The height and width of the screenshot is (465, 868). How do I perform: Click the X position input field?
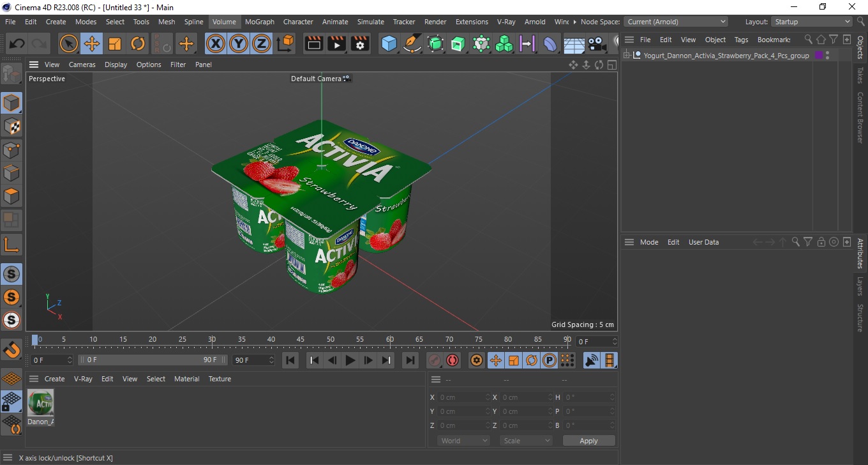coord(463,397)
